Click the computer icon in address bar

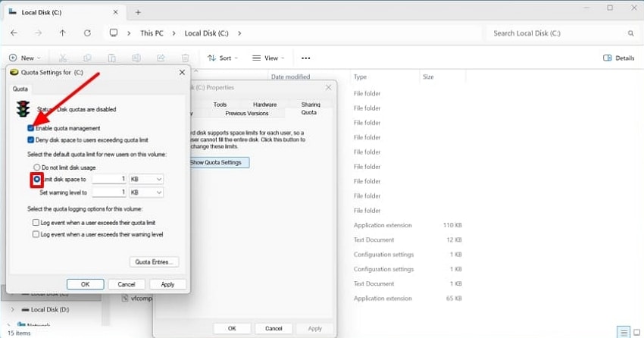pyautogui.click(x=114, y=33)
